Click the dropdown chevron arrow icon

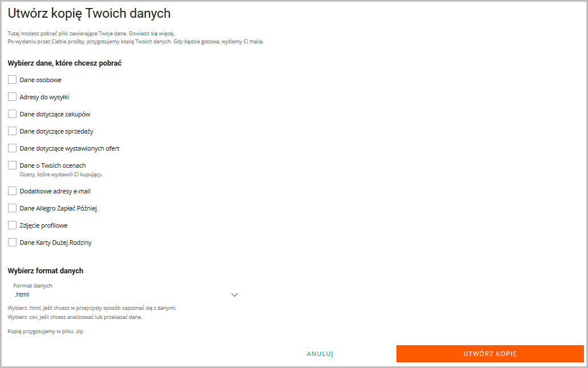coord(234,295)
